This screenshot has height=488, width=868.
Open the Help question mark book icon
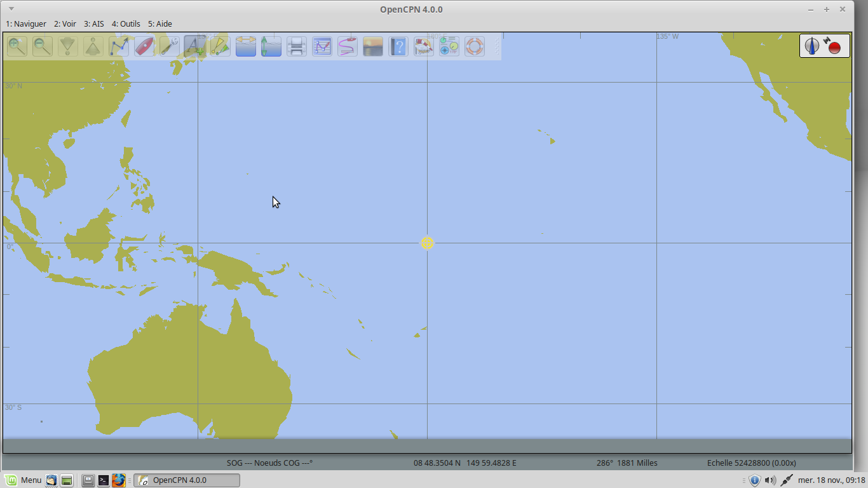point(398,46)
